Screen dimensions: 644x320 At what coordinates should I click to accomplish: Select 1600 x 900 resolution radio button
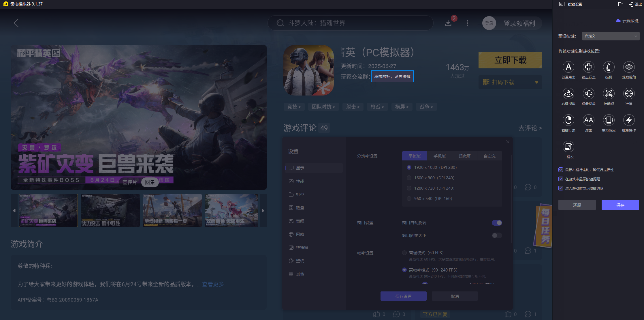coord(409,178)
